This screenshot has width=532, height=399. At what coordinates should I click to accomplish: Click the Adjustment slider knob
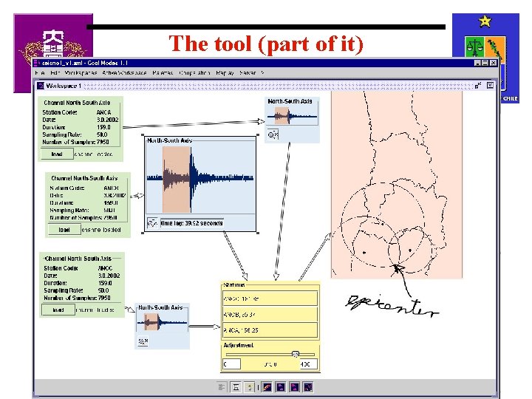point(296,354)
